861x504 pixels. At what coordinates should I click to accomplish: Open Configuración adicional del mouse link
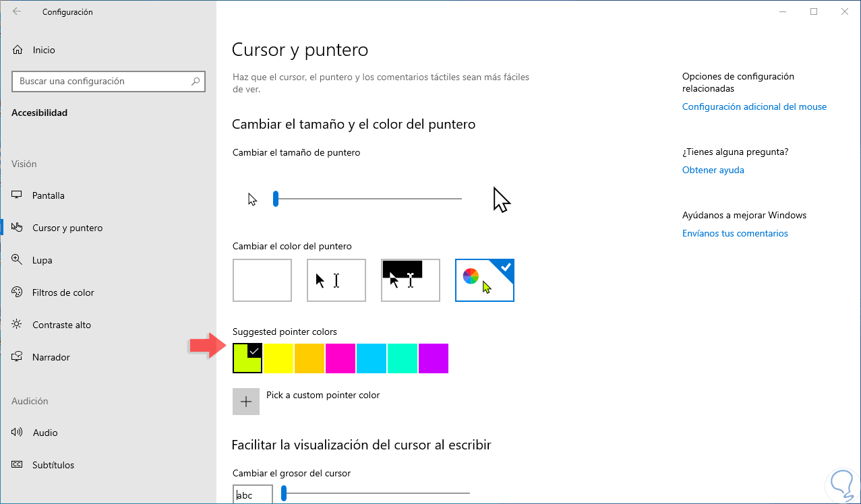click(x=754, y=106)
